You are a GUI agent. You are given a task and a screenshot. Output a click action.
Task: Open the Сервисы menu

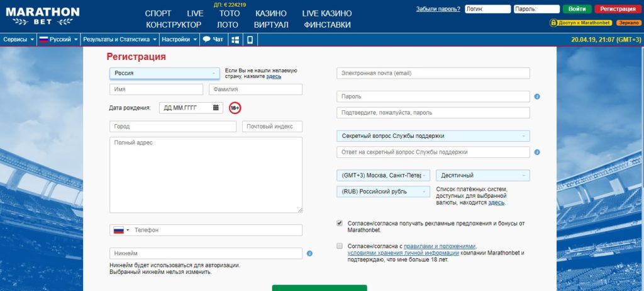[x=18, y=39]
